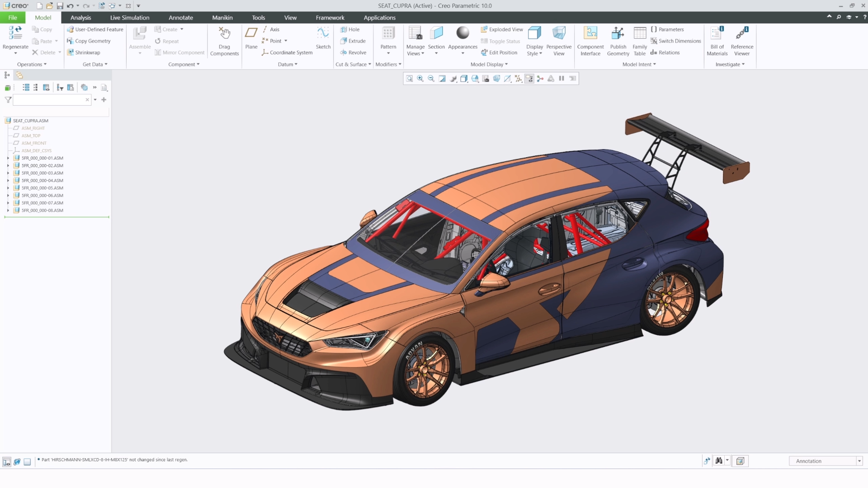The width and height of the screenshot is (868, 488).
Task: Expand 5FR_000_000-05.ASM tree node
Action: [8, 188]
